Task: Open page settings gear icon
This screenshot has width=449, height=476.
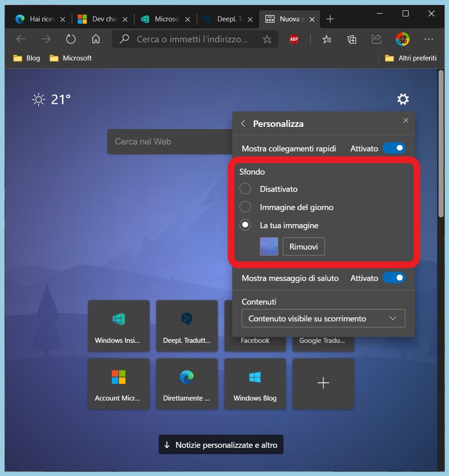Action: tap(403, 99)
